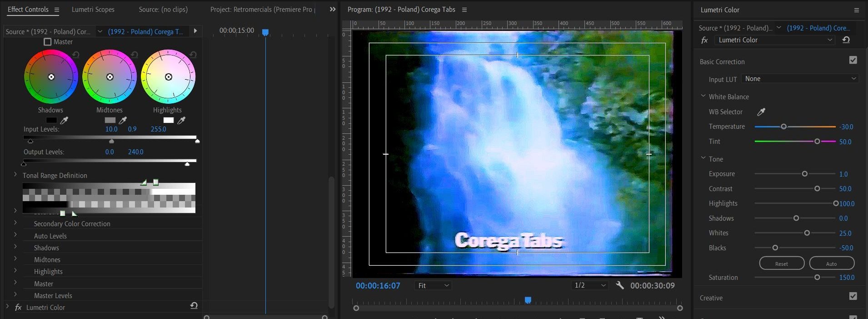Image resolution: width=868 pixels, height=319 pixels.
Task: Toggle timeline view arrow in Effect Controls
Action: click(x=195, y=31)
